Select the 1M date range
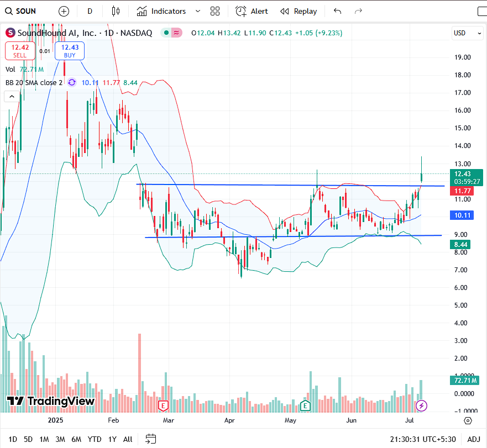 tap(44, 439)
